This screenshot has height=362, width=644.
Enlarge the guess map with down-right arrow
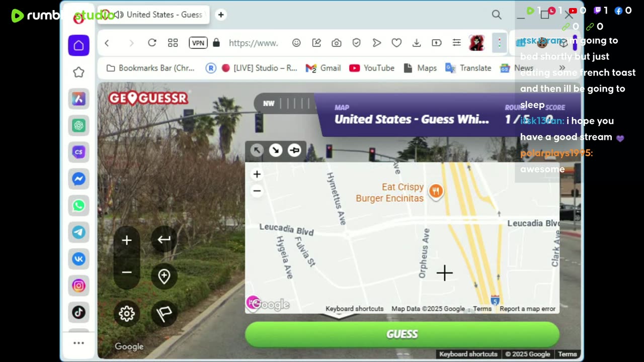(x=276, y=150)
